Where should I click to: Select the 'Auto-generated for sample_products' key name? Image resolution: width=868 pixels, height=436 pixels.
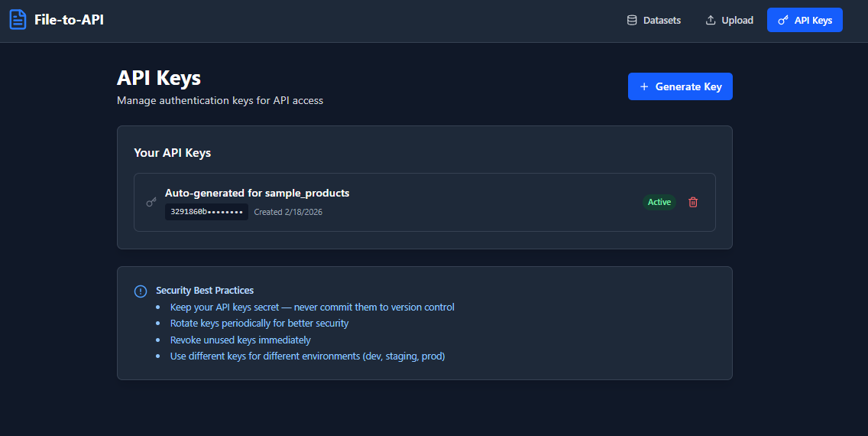tap(257, 193)
